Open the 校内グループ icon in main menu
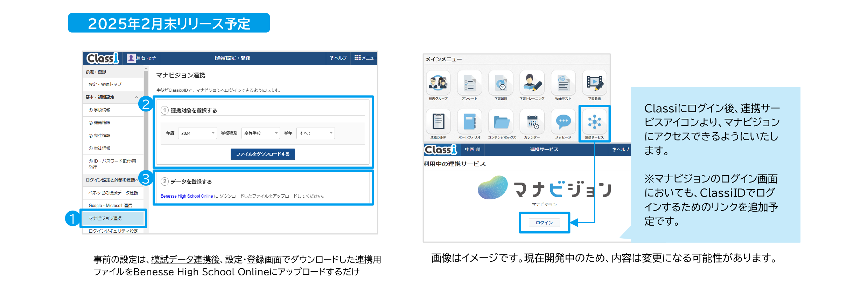Image resolution: width=868 pixels, height=288 pixels. click(438, 83)
